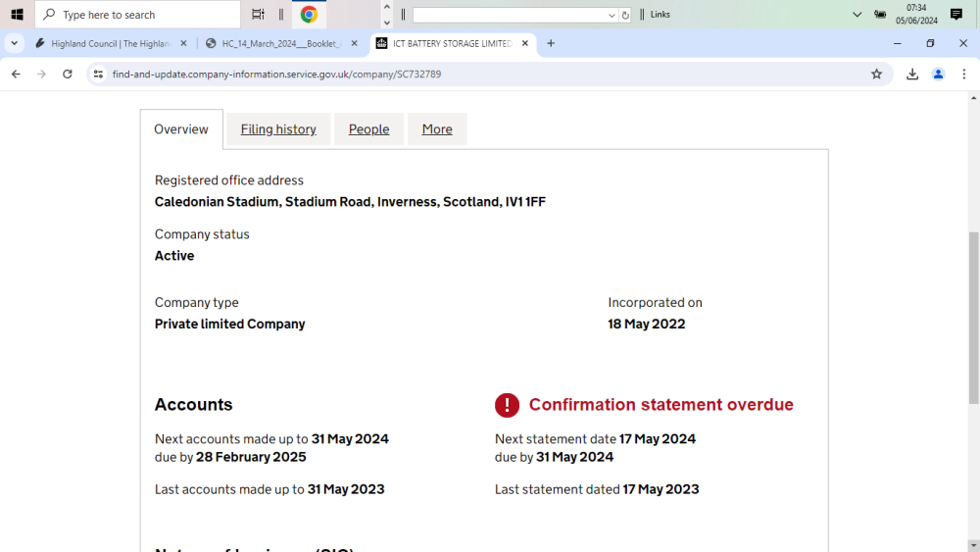Click the Private limited Company text
Image resolution: width=980 pixels, height=552 pixels.
[x=230, y=324]
